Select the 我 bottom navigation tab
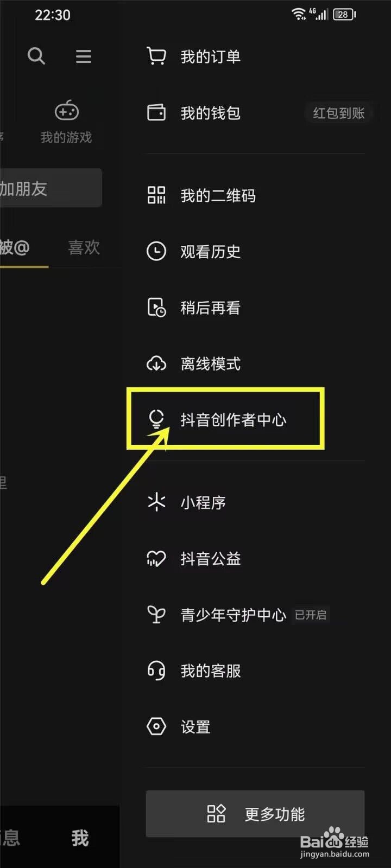The image size is (391, 868). (80, 838)
